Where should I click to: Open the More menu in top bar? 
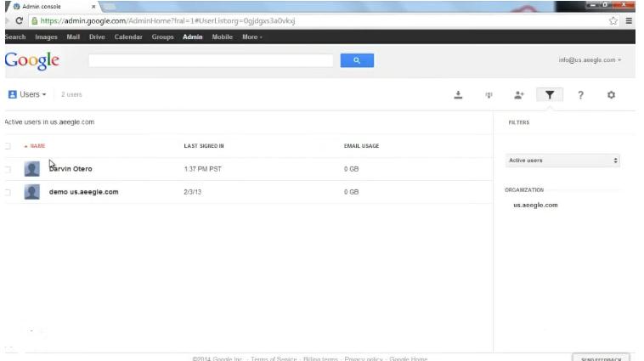[251, 37]
